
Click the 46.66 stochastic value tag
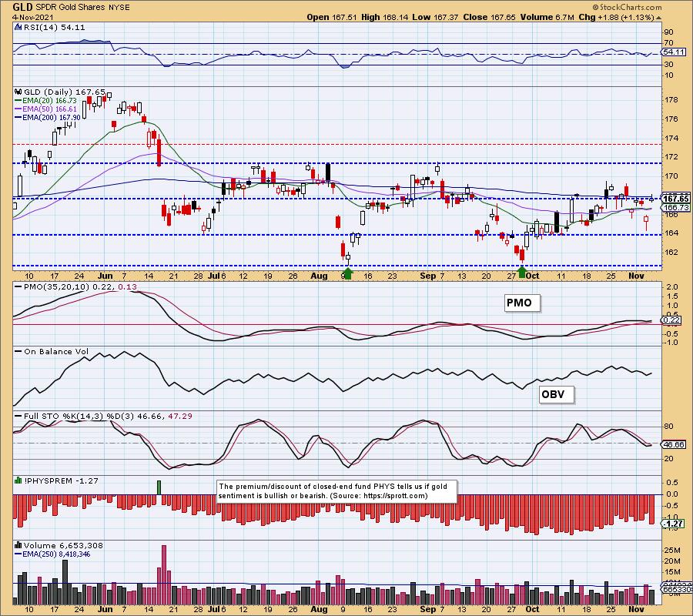click(675, 444)
